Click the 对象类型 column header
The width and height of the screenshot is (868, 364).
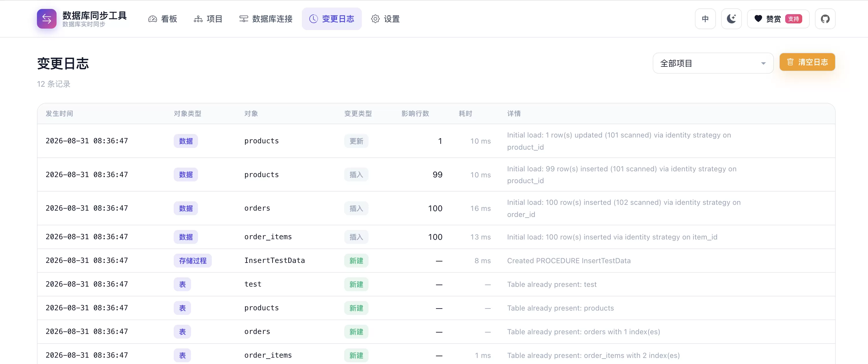point(188,114)
